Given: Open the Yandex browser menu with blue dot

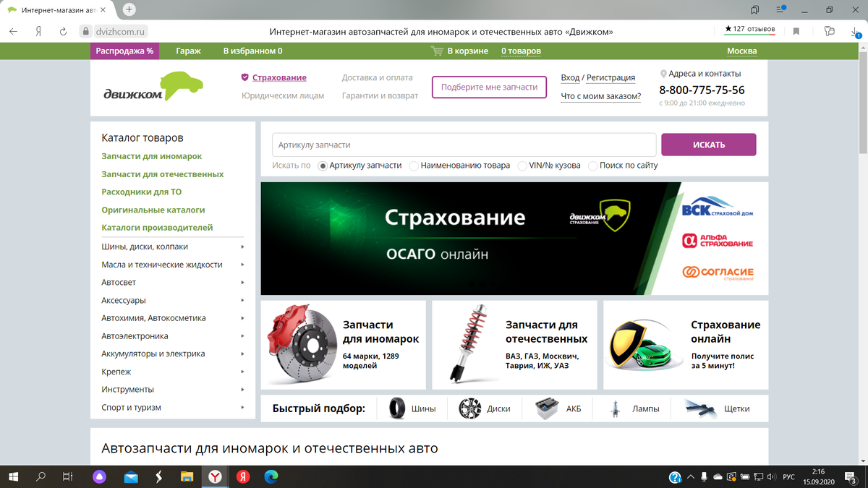Looking at the screenshot, I should (781, 9).
